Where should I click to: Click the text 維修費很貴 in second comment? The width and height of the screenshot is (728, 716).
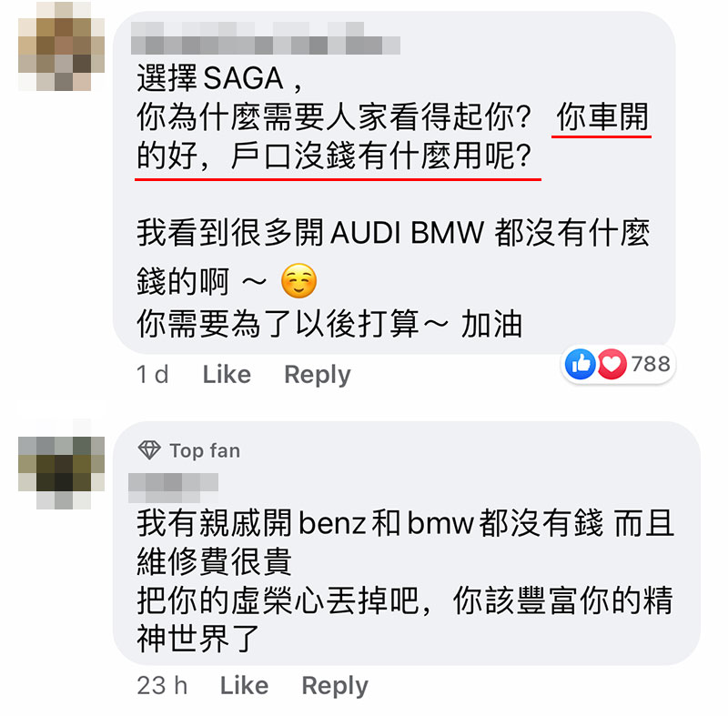(x=214, y=561)
